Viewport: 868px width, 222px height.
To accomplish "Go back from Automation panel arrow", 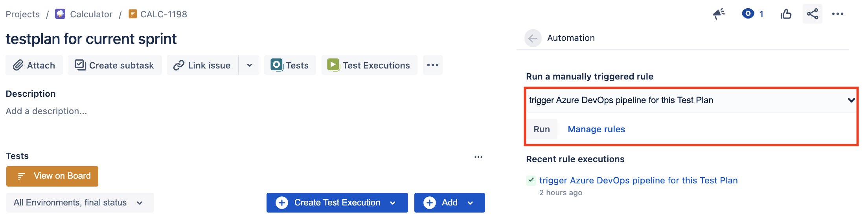I will pos(533,38).
